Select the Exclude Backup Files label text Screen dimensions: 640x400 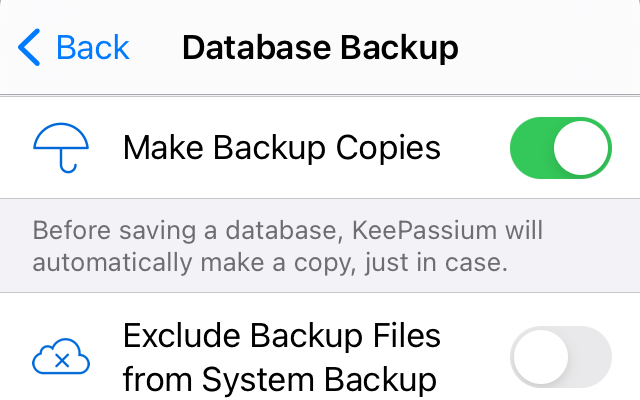tap(282, 336)
